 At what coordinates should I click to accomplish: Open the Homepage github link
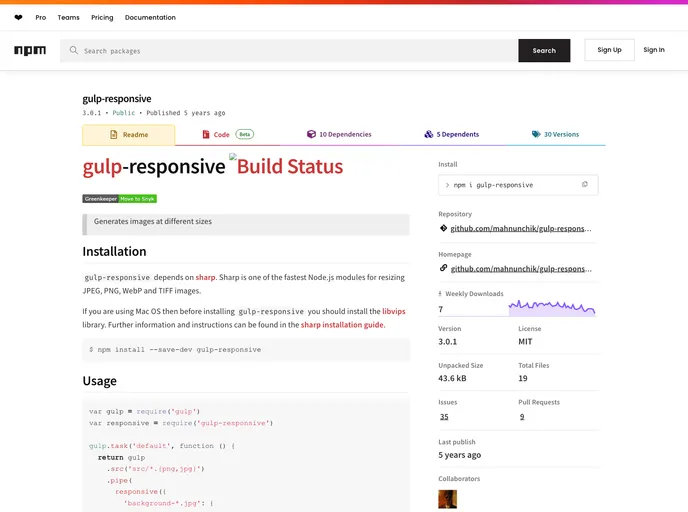pyautogui.click(x=521, y=269)
